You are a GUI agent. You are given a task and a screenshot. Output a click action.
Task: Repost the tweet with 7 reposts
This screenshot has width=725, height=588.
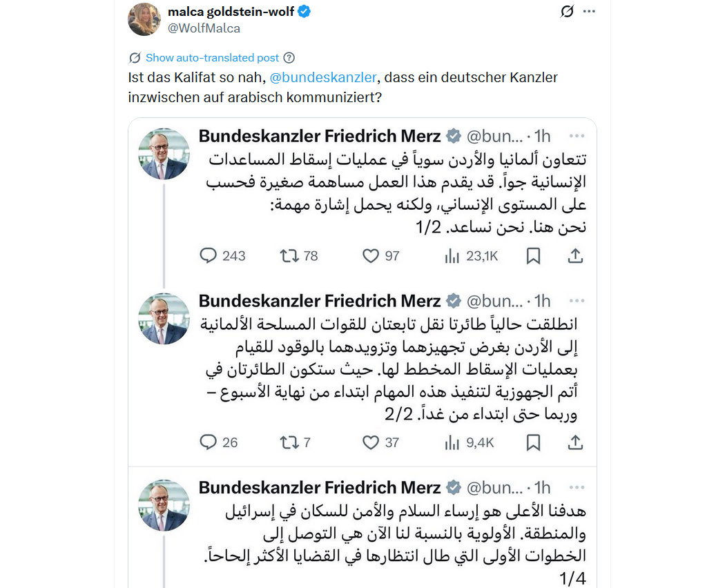point(289,442)
